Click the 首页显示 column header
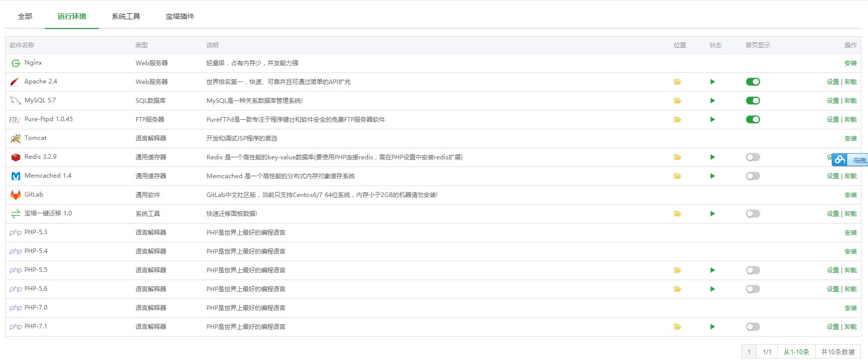The image size is (868, 360). click(758, 45)
